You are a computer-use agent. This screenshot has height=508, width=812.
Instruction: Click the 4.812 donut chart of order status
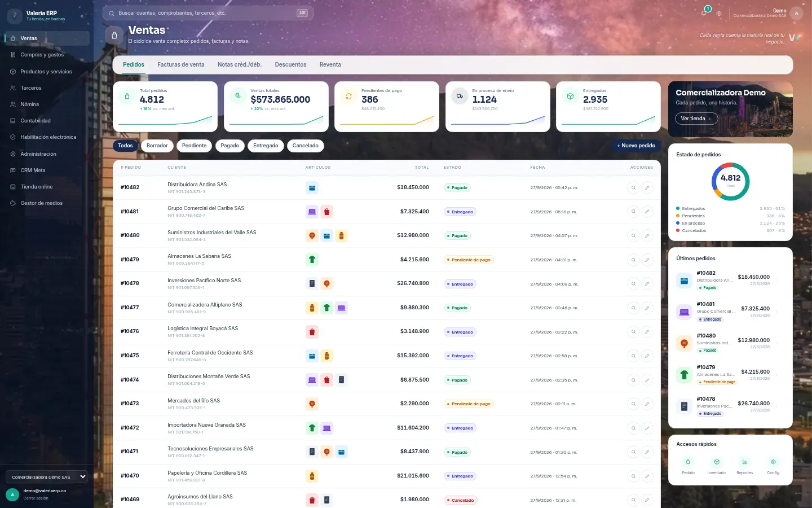730,181
